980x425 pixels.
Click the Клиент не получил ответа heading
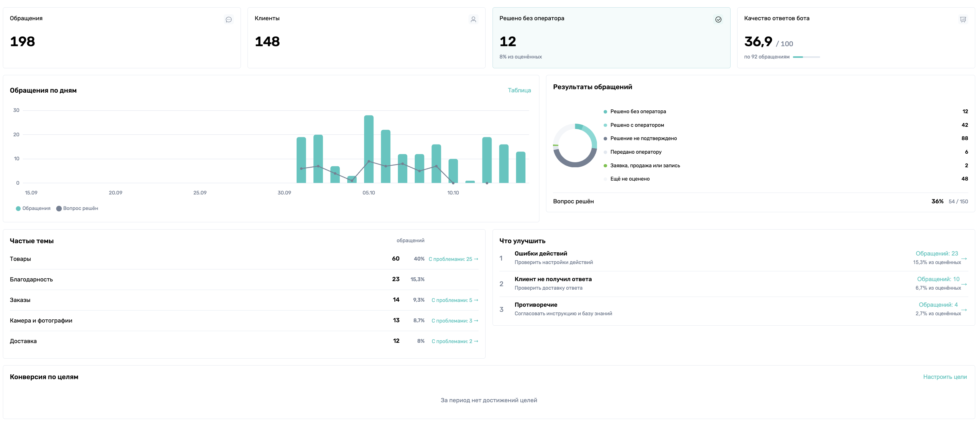click(553, 279)
